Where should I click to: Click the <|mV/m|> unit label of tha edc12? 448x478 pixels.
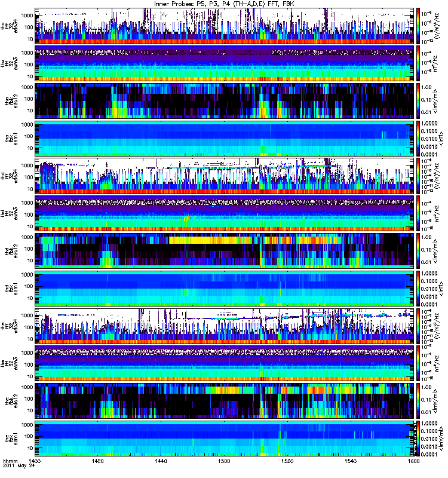(x=435, y=101)
